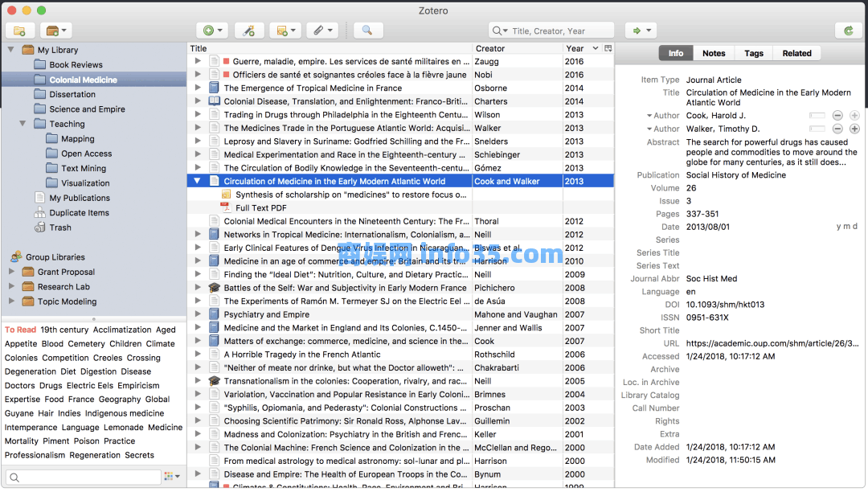Add creator after Walker, Timothy D. with plus
This screenshot has width=868, height=492.
(x=854, y=129)
